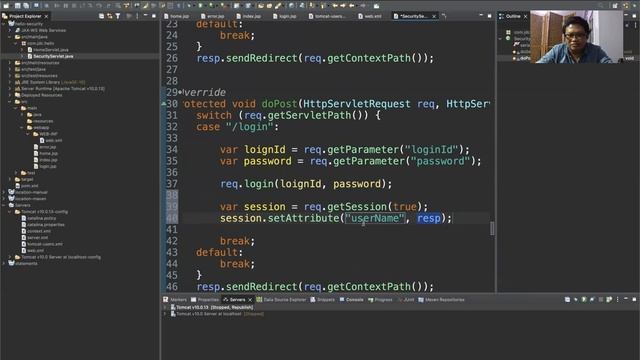The width and height of the screenshot is (640, 360).
Task: Select home.jsp in the webapp folder
Action: [x=45, y=153]
